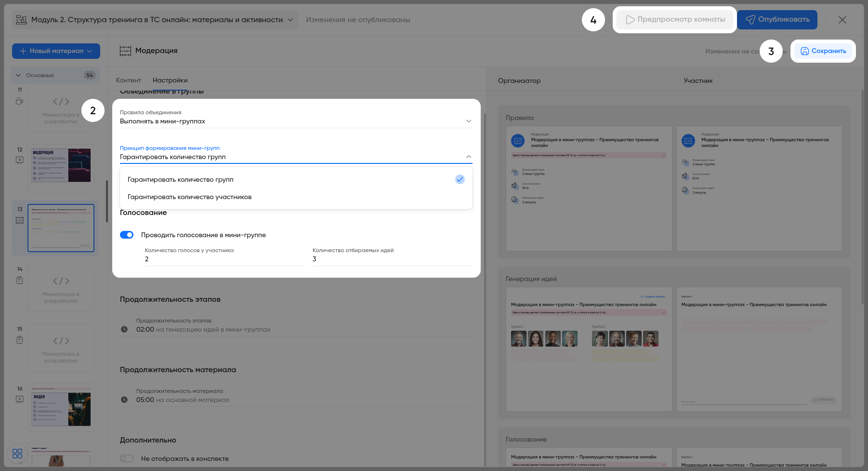The image size is (868, 471).
Task: Click the Moderation icon in the header
Action: [125, 51]
